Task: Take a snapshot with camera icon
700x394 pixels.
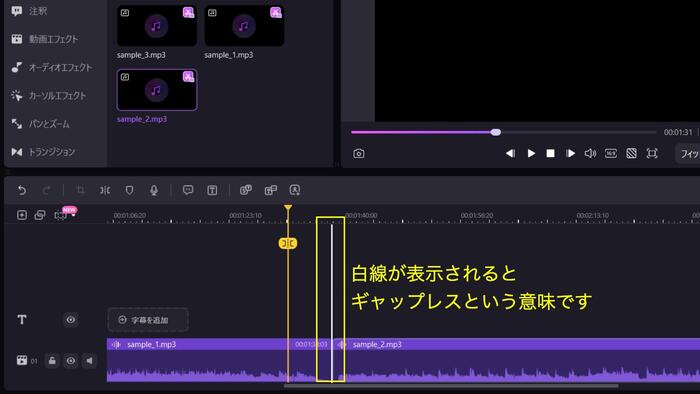Action: coord(358,153)
